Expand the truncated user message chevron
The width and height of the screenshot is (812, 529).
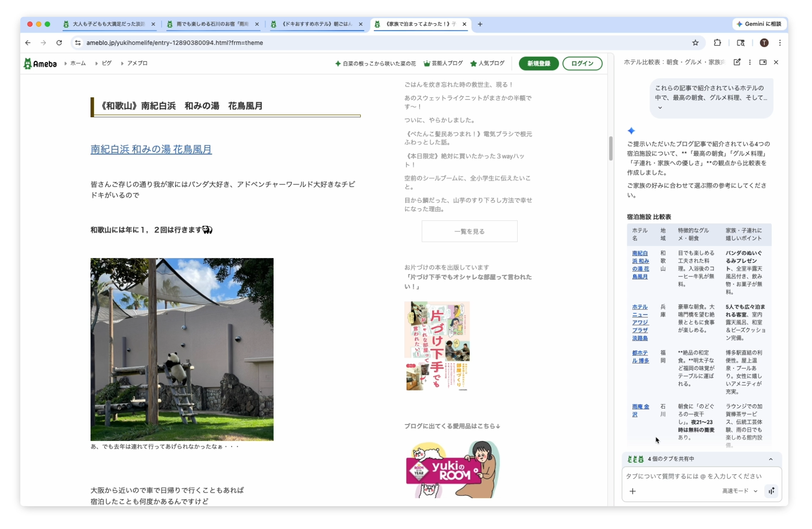point(659,108)
